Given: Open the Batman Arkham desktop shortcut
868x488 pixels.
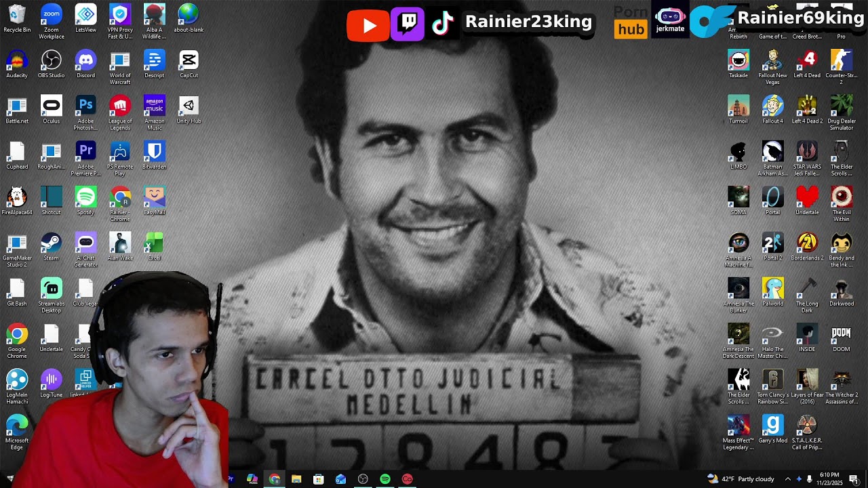Looking at the screenshot, I should (x=773, y=159).
